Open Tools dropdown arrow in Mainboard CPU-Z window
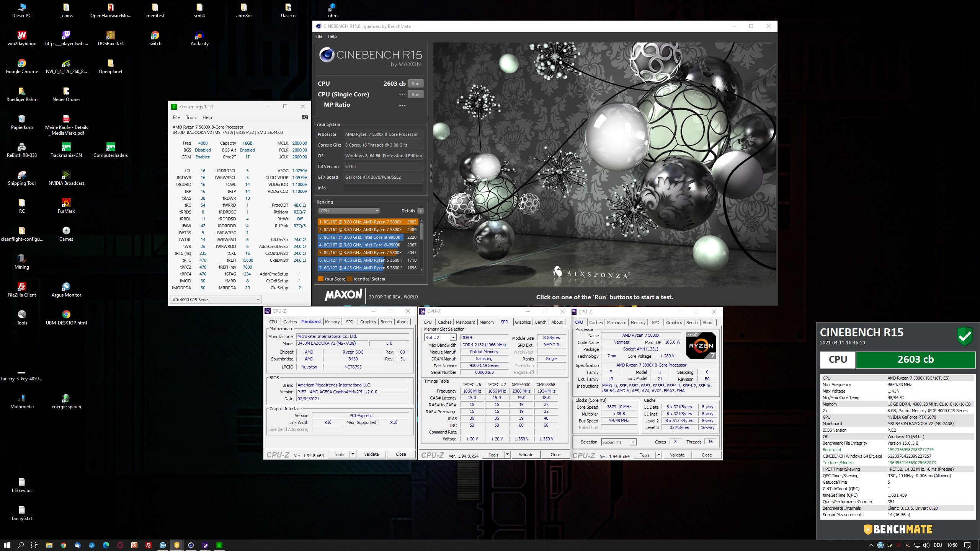Image resolution: width=980 pixels, height=551 pixels. 353,454
